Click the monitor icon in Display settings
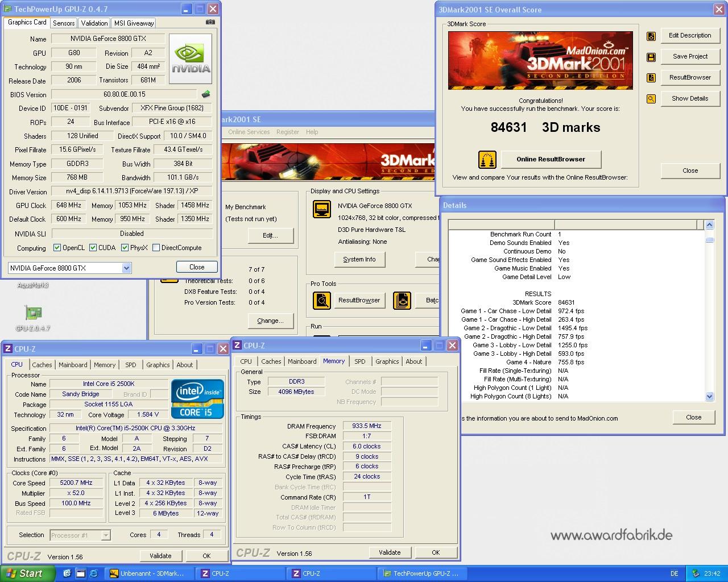The image size is (728, 582). click(x=322, y=209)
